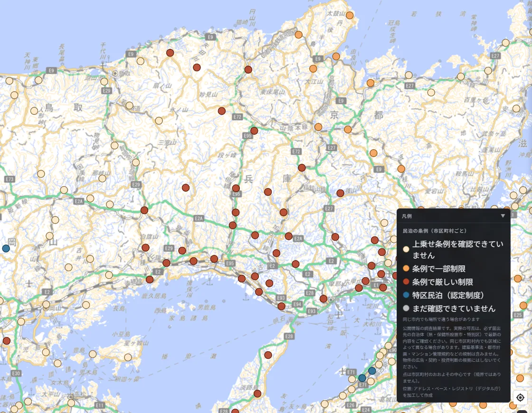Click the locate-me target button
532x413 pixels.
[520, 397]
